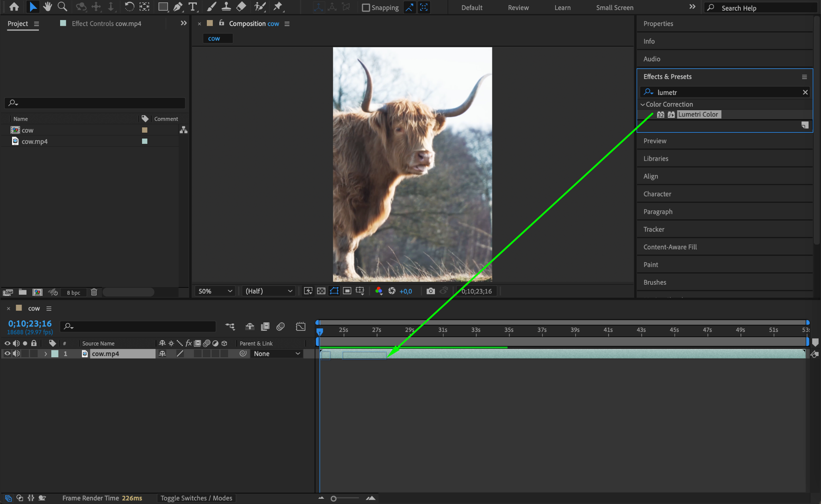Screen dimensions: 821x504
Task: Select the Rectangle shape tool
Action: coord(163,7)
